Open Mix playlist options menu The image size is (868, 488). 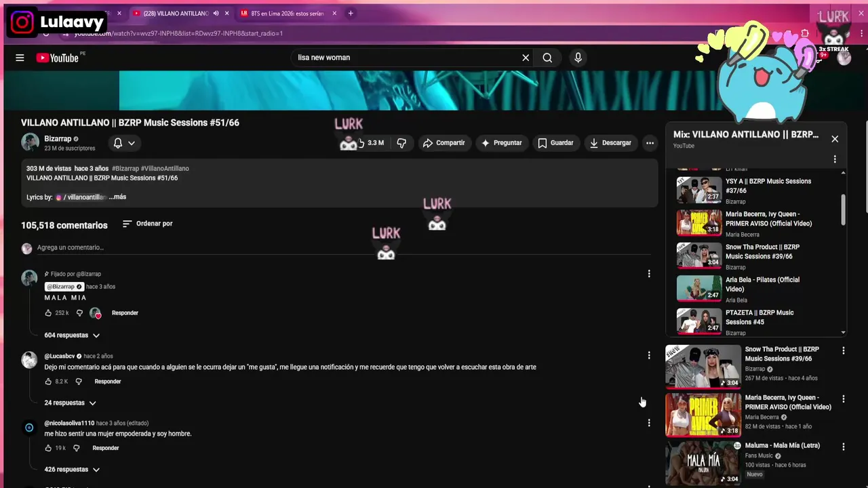[x=835, y=159]
